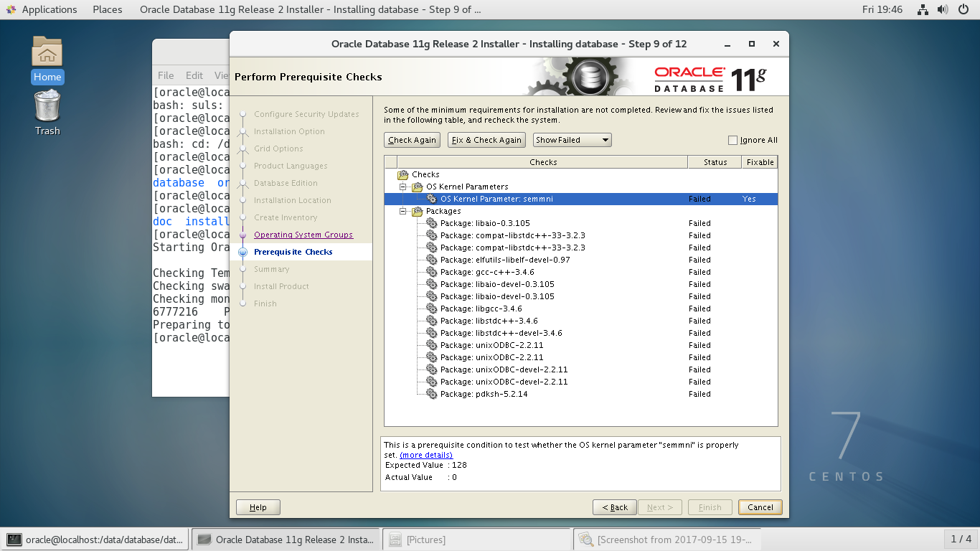Open the volume control icon
Screen dimensions: 980x551
pyautogui.click(x=943, y=9)
